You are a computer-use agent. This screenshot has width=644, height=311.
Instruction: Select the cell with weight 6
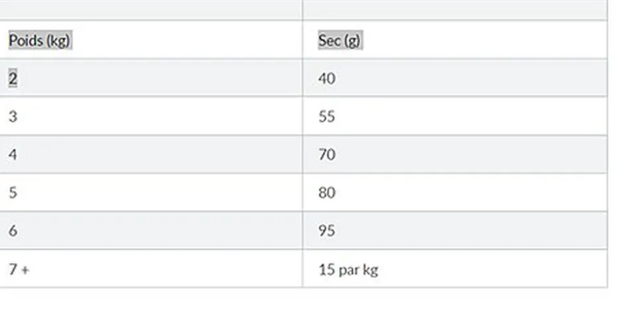13,231
